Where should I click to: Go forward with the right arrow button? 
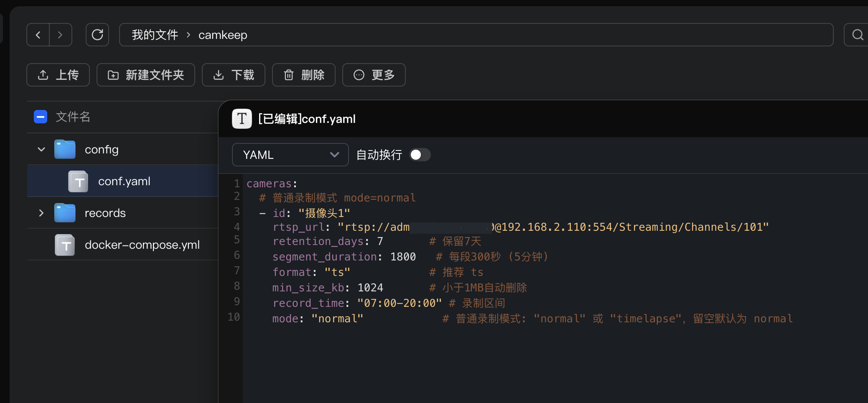pyautogui.click(x=60, y=35)
